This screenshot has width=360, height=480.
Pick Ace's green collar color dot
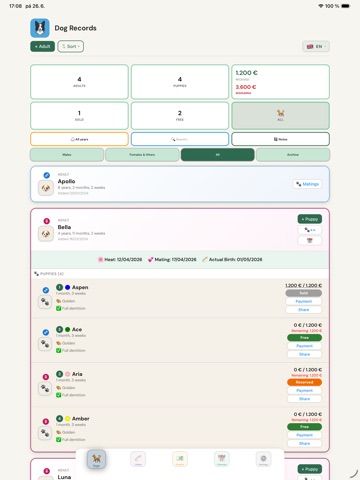coord(68,329)
